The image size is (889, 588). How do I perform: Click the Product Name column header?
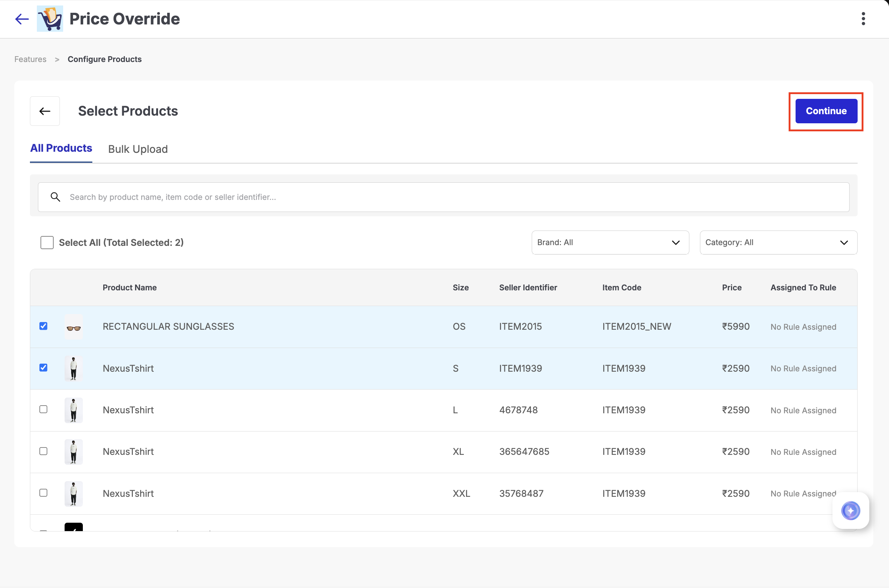click(x=130, y=288)
